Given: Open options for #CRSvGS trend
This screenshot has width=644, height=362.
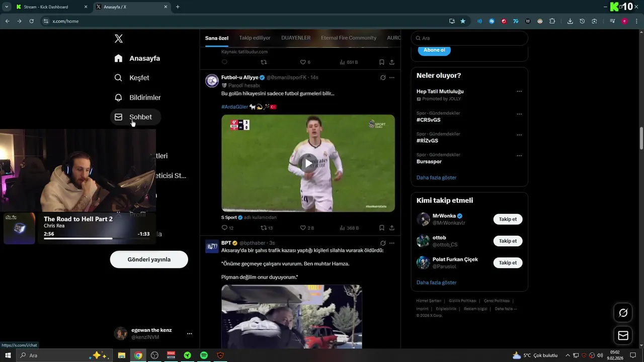Looking at the screenshot, I should [519, 114].
